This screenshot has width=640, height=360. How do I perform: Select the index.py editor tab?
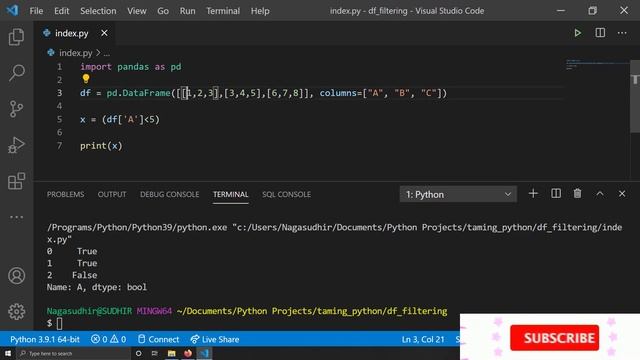click(x=76, y=33)
